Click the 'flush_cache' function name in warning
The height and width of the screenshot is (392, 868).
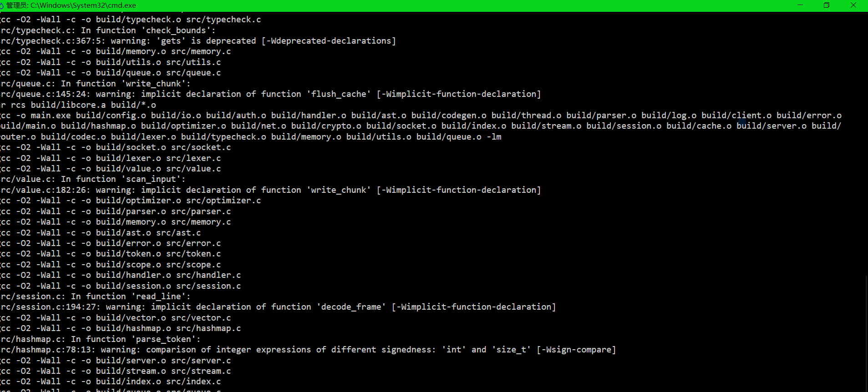point(339,94)
